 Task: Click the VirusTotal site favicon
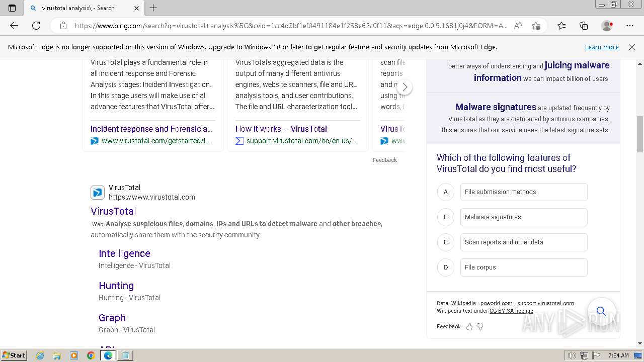coord(98,192)
